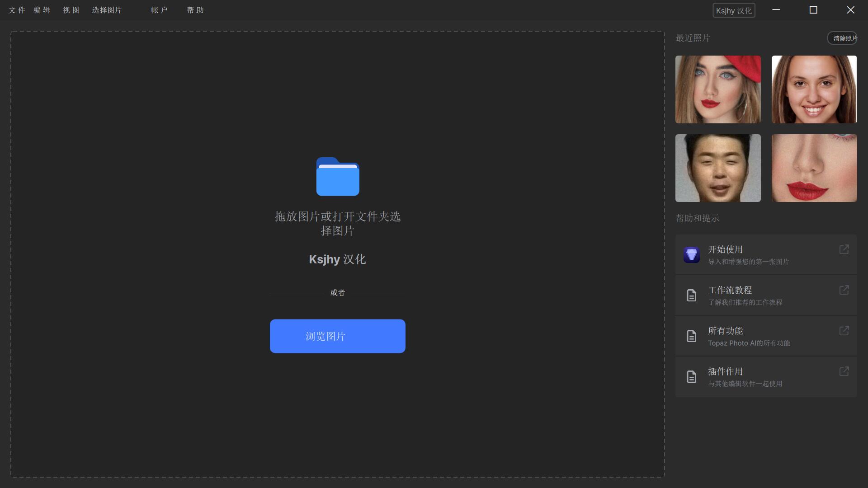868x488 pixels.
Task: Open the 帐户 menu
Action: [159, 10]
